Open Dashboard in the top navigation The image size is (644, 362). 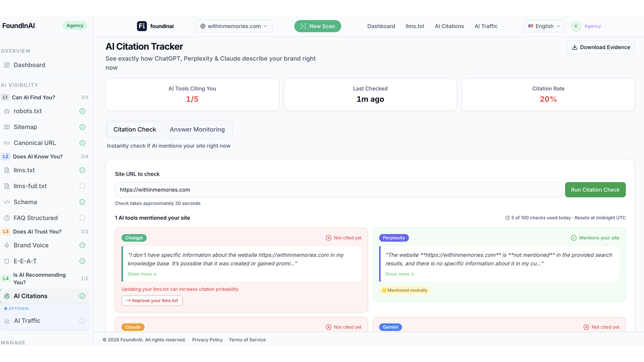381,26
